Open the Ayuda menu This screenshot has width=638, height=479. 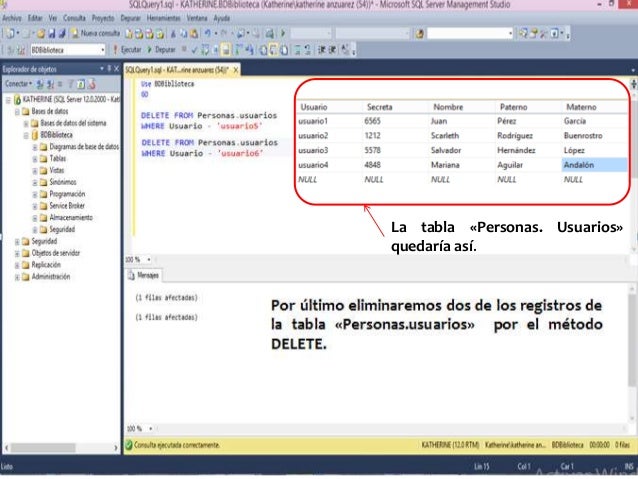pyautogui.click(x=222, y=18)
